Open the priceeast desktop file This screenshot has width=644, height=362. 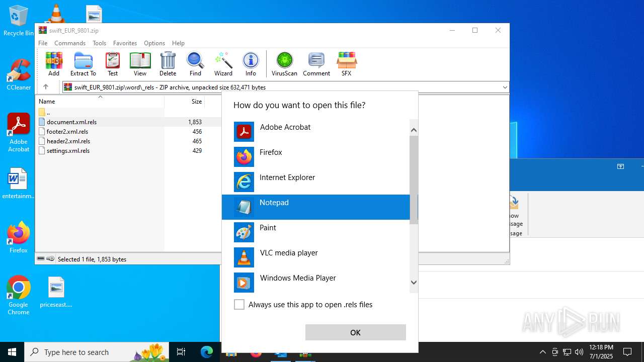pos(56,292)
